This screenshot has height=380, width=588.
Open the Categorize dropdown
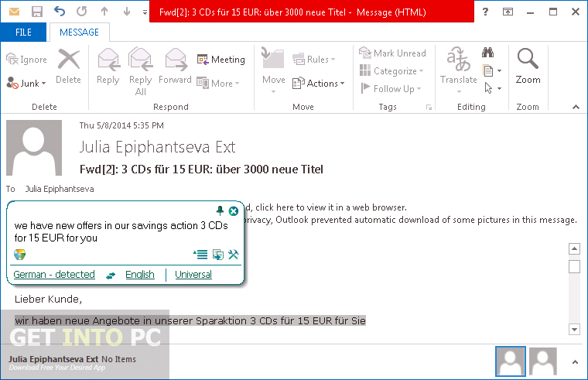[391, 71]
